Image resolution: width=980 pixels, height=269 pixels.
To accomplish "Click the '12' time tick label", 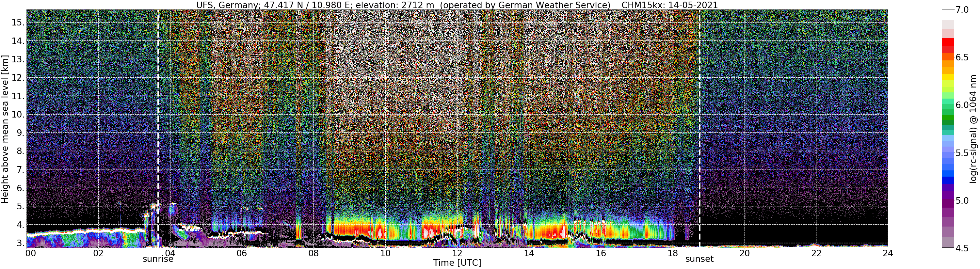I will click(457, 253).
